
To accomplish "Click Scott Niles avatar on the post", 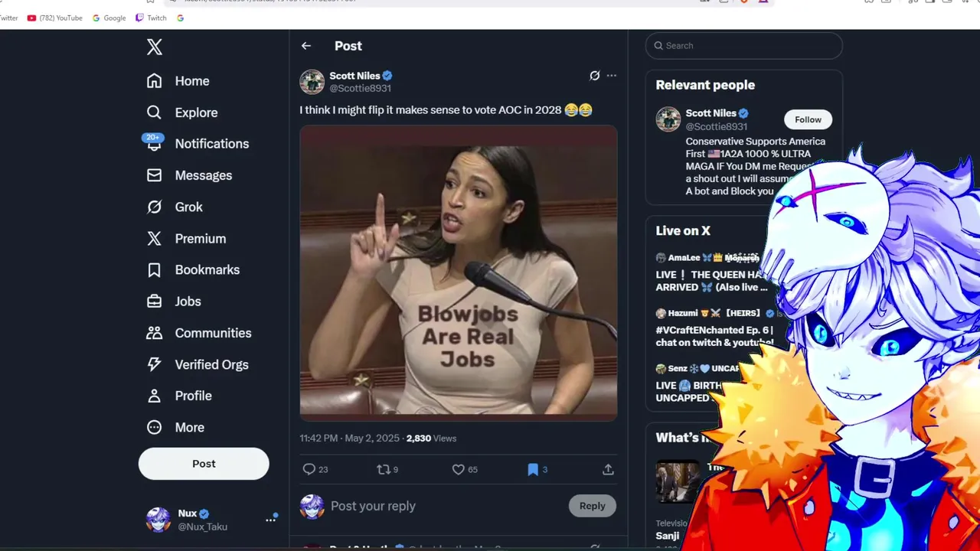I will 312,82.
